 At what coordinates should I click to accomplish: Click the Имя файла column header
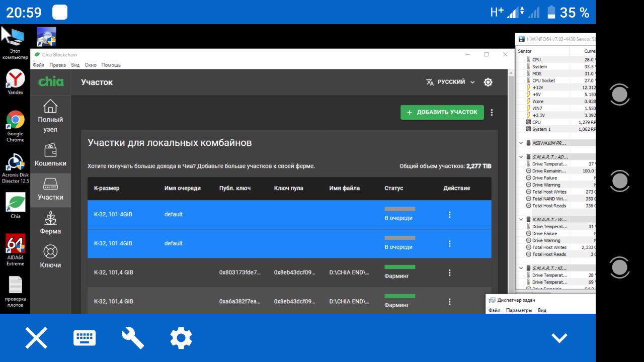pos(345,189)
